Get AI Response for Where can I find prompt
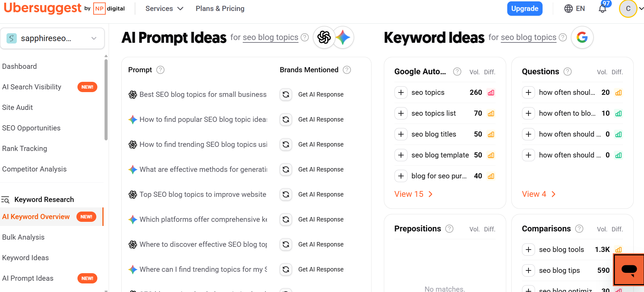 tap(321, 269)
